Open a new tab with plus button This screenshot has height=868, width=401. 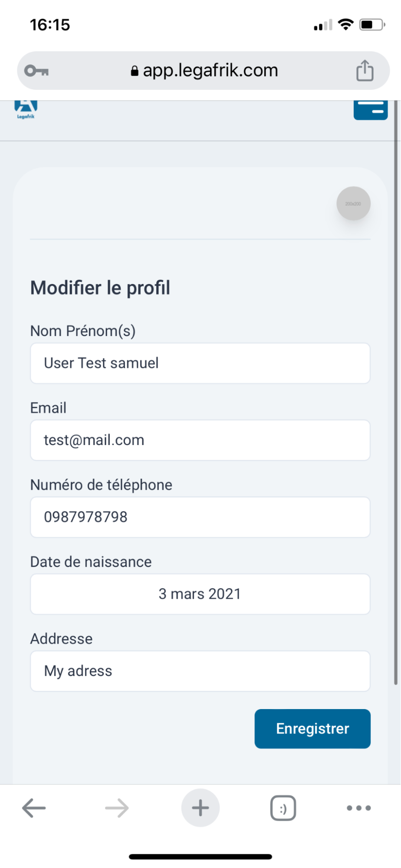point(200,808)
